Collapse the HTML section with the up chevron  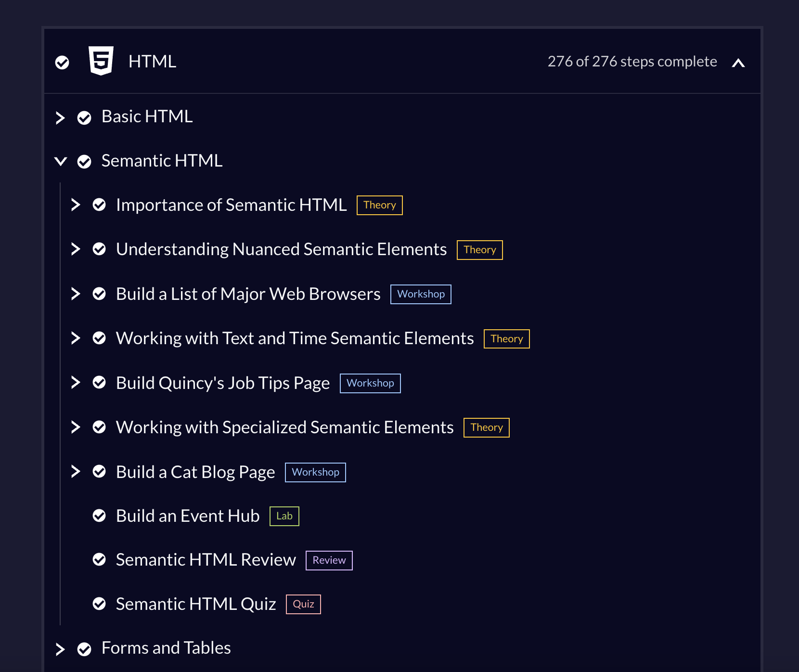738,63
